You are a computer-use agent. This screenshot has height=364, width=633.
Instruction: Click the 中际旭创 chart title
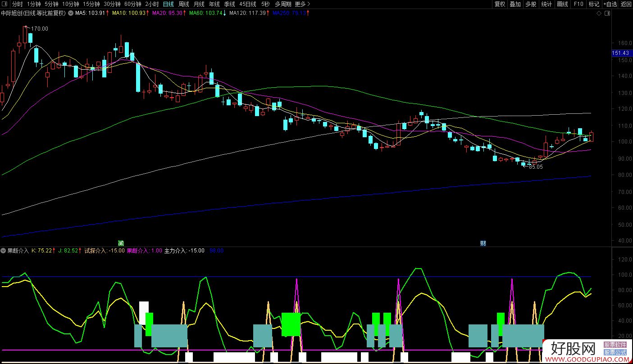click(33, 13)
